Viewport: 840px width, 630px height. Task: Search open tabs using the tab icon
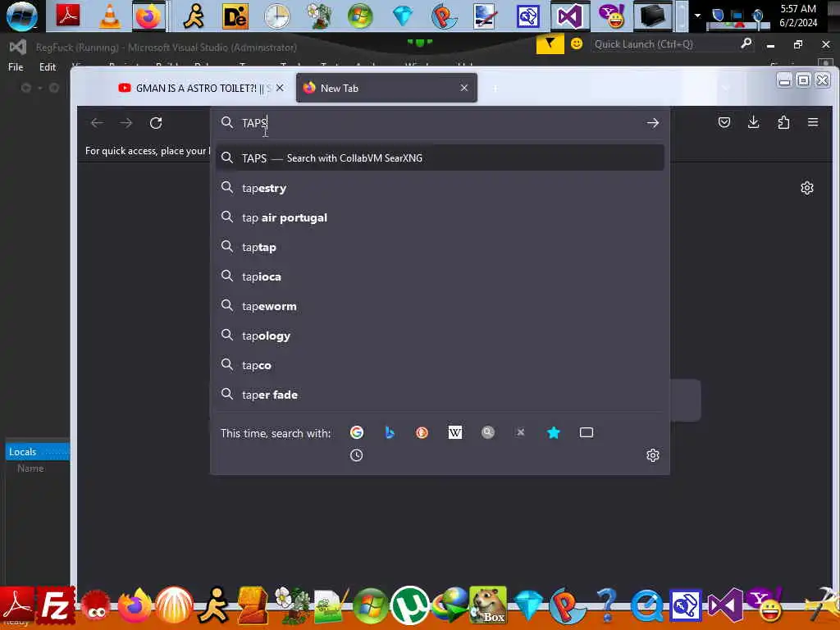tap(586, 432)
